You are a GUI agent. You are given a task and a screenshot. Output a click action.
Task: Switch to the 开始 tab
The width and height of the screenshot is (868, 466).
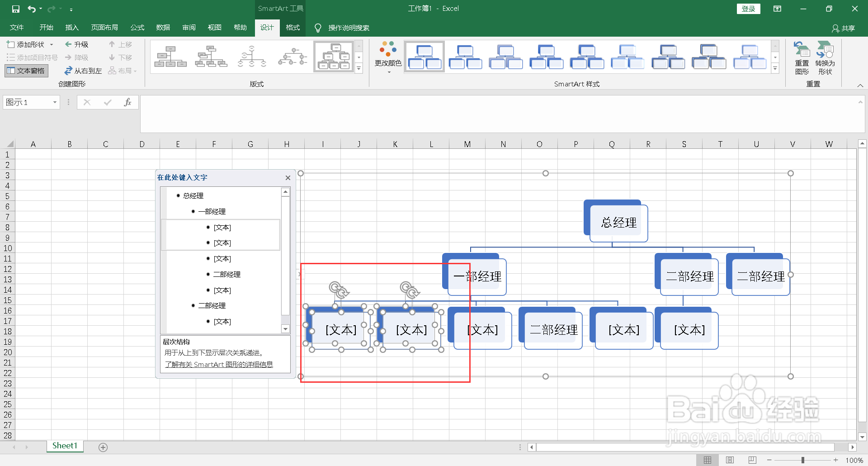[x=46, y=28]
